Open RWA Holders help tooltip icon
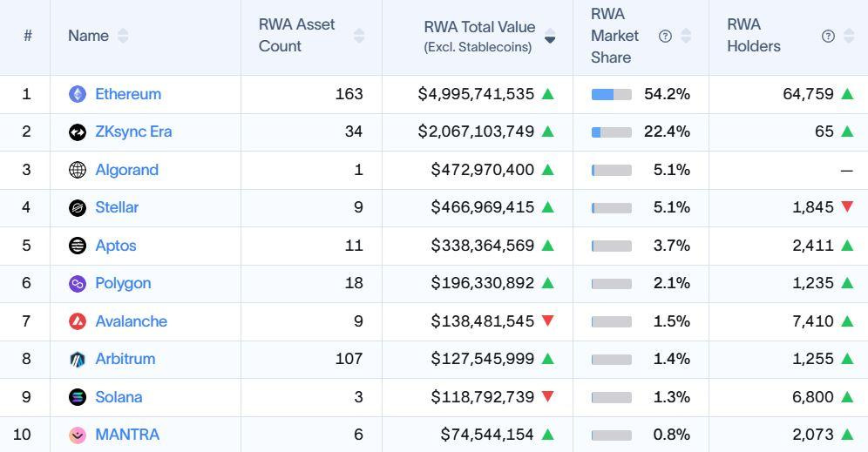This screenshot has width=868, height=452. (828, 36)
